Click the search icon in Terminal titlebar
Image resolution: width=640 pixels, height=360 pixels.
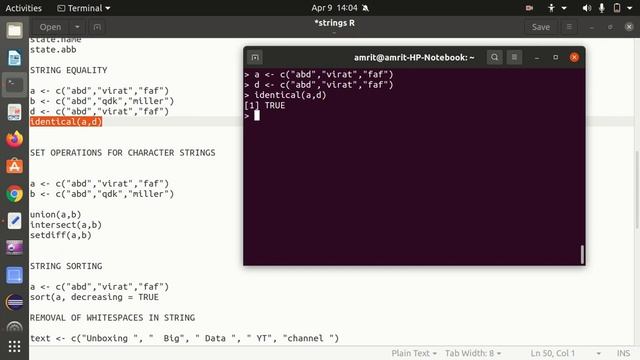[494, 58]
